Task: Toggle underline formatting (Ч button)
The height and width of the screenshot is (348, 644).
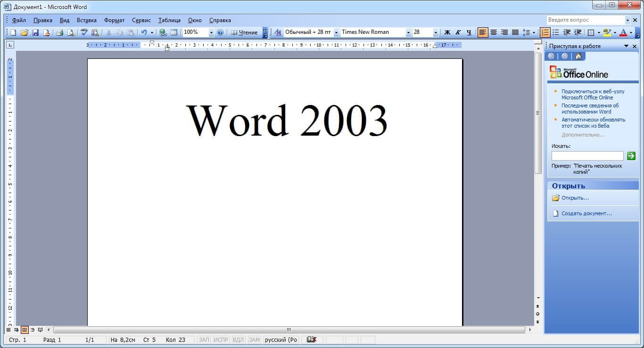Action: (x=469, y=32)
